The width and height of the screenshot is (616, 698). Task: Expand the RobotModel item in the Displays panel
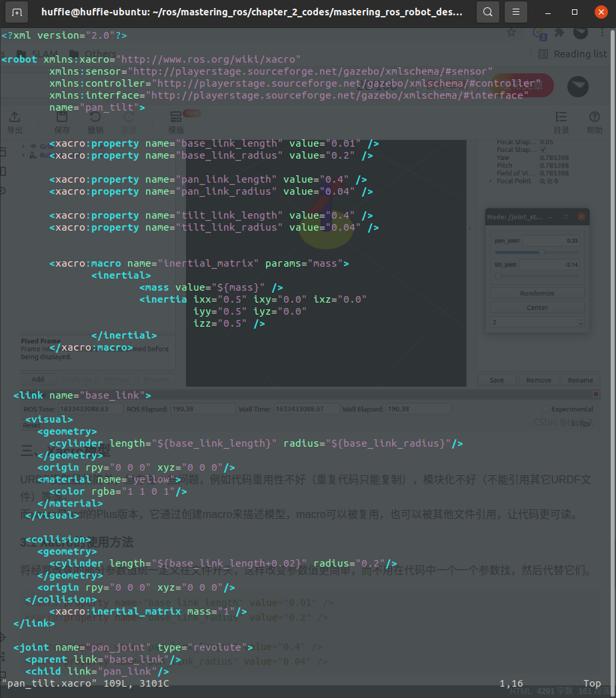pos(24,155)
